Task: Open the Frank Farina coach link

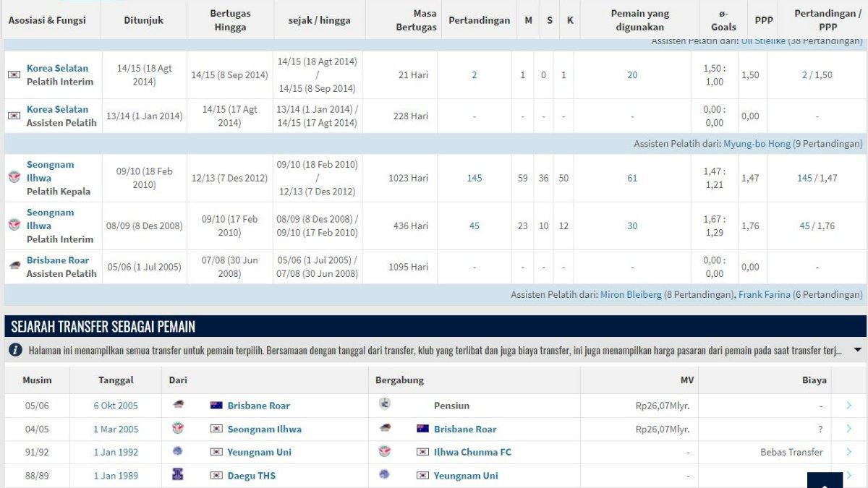Action: point(765,295)
